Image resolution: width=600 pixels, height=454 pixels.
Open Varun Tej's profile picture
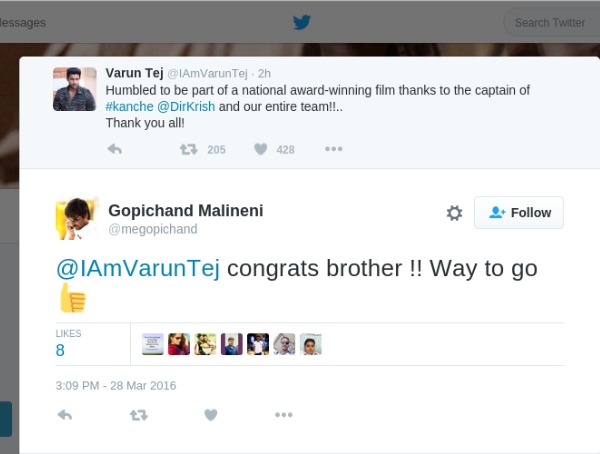[x=75, y=89]
